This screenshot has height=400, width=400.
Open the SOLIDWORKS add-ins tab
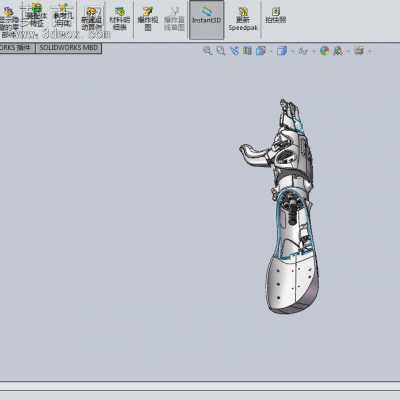(17, 48)
